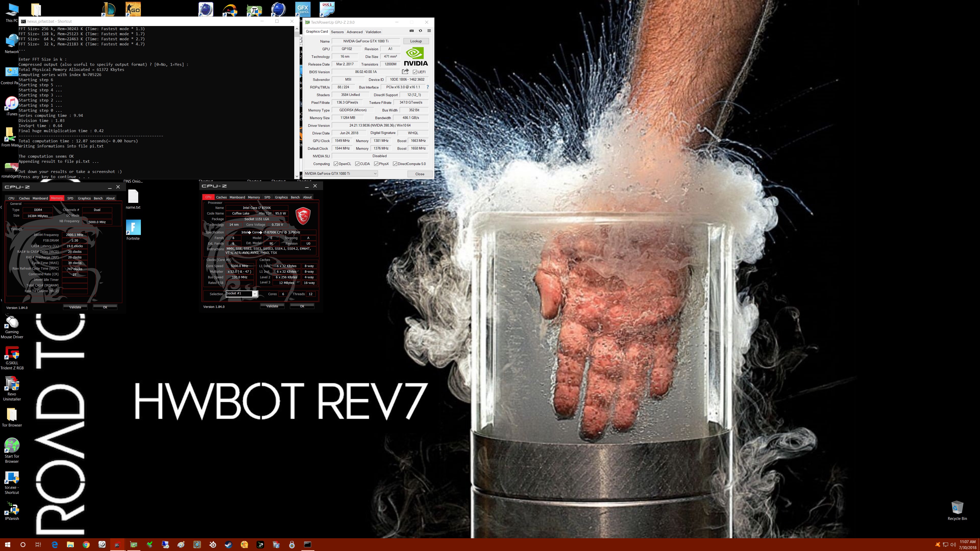Open the Recycle Bin

(x=957, y=510)
